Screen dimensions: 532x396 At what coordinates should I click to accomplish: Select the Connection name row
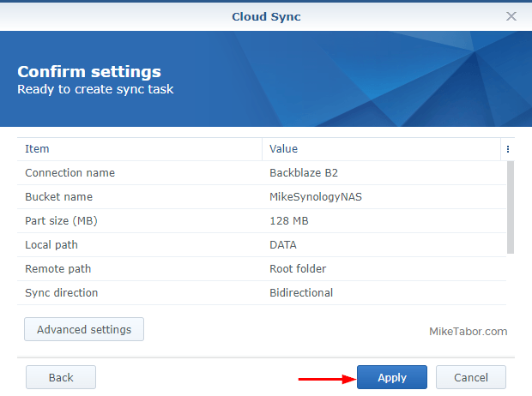[x=262, y=173]
